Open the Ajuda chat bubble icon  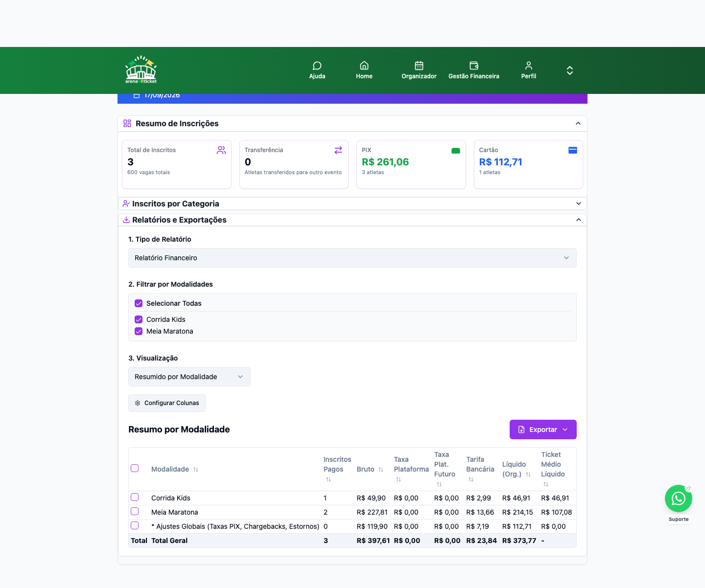[x=317, y=66]
